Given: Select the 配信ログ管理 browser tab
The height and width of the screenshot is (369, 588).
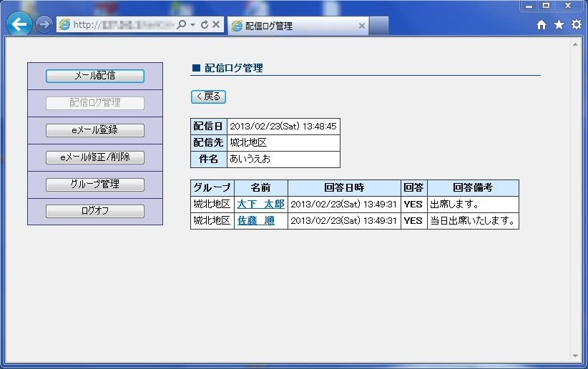Looking at the screenshot, I should tap(293, 26).
